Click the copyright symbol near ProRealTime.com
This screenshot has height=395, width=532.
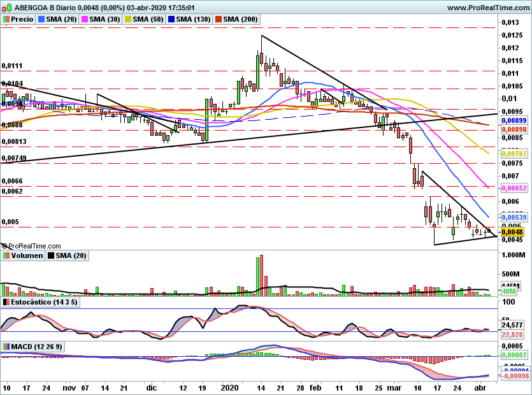point(4,246)
